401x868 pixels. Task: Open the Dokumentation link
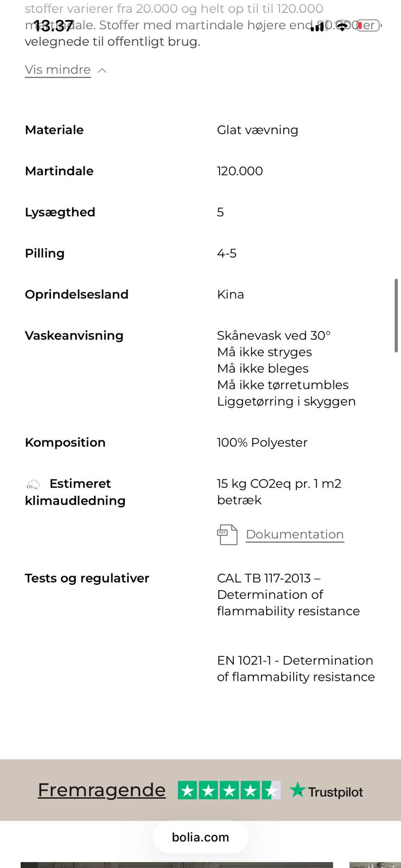coord(295,534)
